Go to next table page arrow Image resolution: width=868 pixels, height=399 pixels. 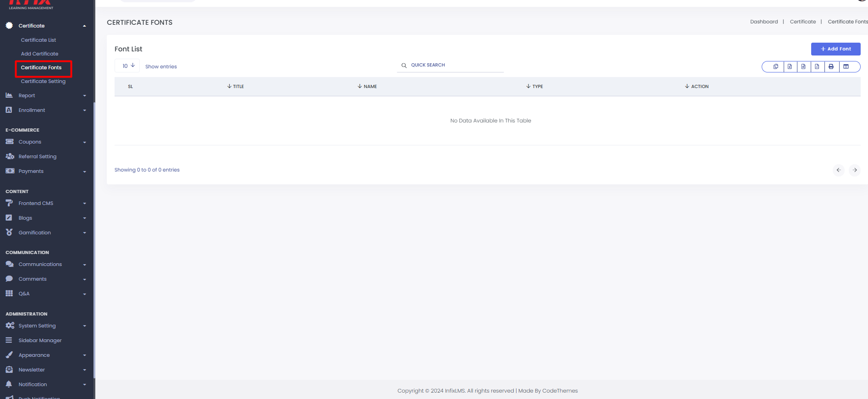(x=855, y=170)
